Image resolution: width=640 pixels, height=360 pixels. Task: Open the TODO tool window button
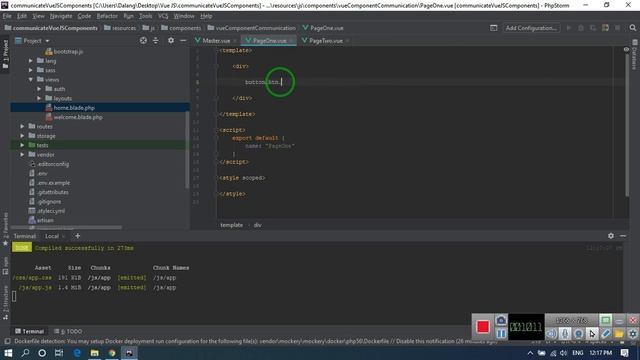click(68, 331)
